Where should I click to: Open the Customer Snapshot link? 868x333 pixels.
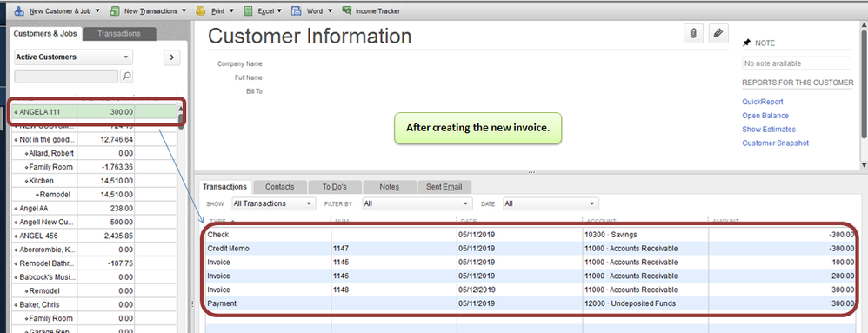(775, 143)
